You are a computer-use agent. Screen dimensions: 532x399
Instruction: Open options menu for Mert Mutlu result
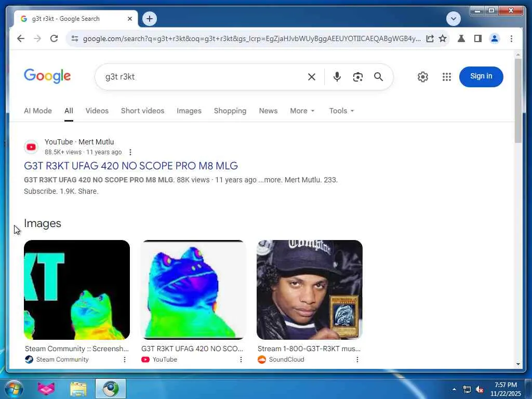click(x=130, y=152)
